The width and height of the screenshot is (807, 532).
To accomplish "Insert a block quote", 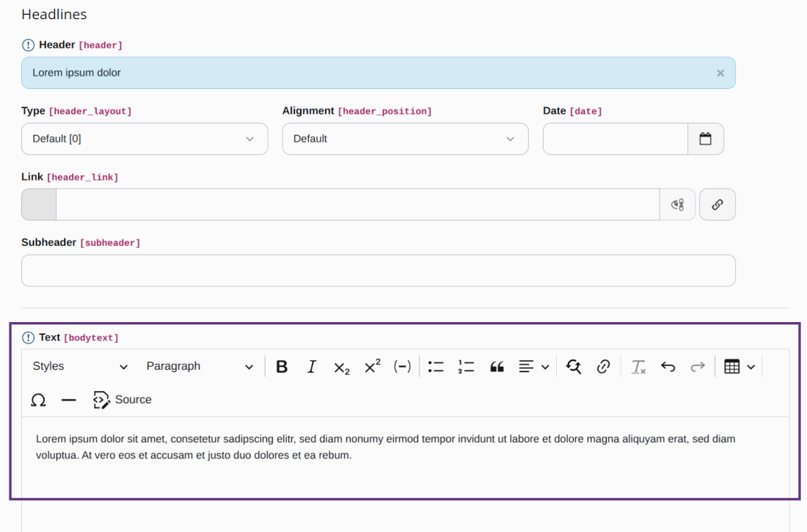I will 497,367.
